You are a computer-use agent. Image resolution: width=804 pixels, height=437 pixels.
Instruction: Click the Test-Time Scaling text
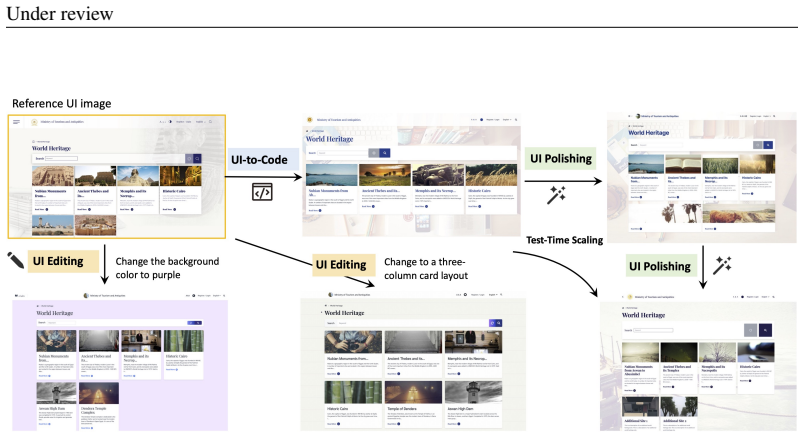coord(565,240)
